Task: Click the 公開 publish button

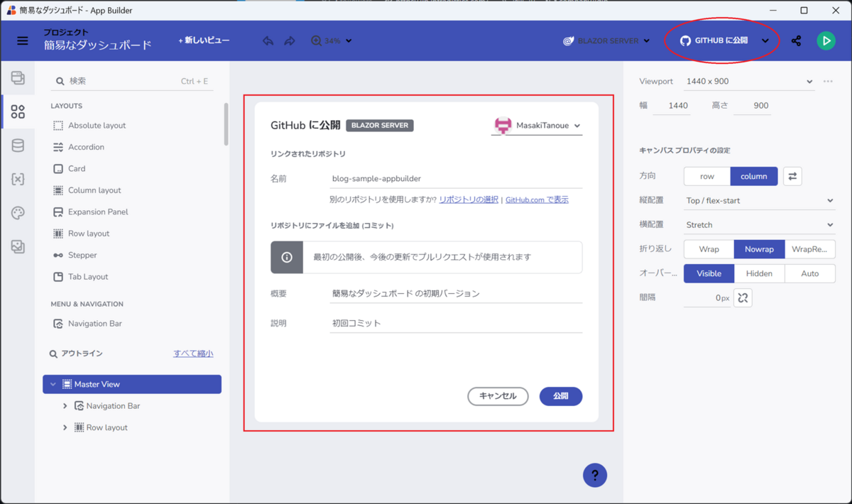Action: point(561,396)
